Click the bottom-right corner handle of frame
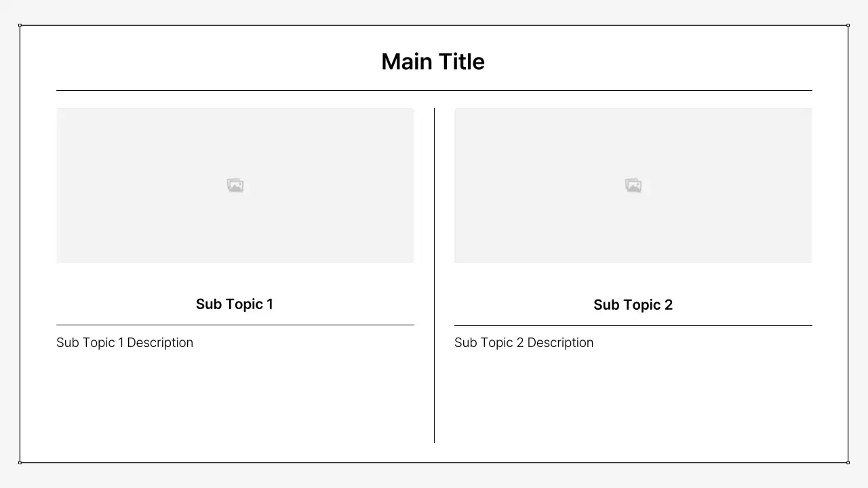Image resolution: width=868 pixels, height=488 pixels. 848,462
